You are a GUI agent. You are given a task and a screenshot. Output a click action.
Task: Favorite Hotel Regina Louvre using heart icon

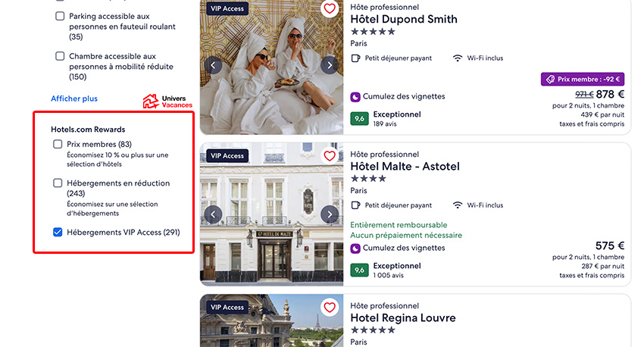329,308
